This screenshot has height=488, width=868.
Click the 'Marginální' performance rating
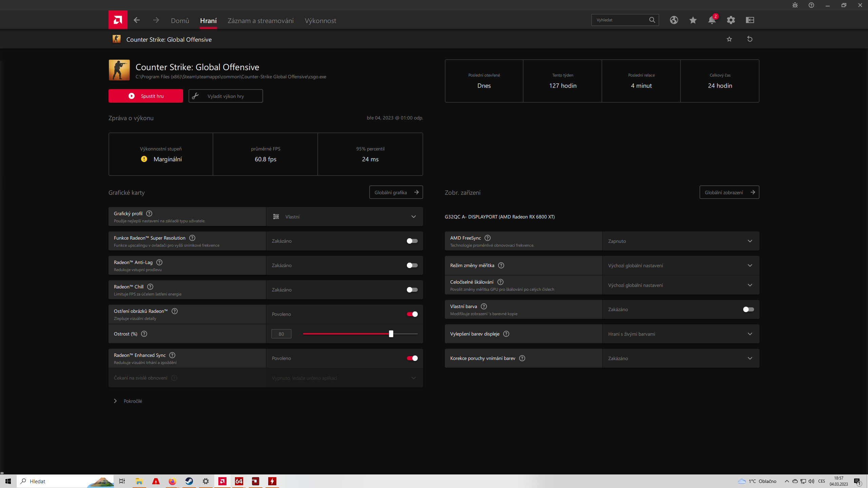tap(167, 159)
